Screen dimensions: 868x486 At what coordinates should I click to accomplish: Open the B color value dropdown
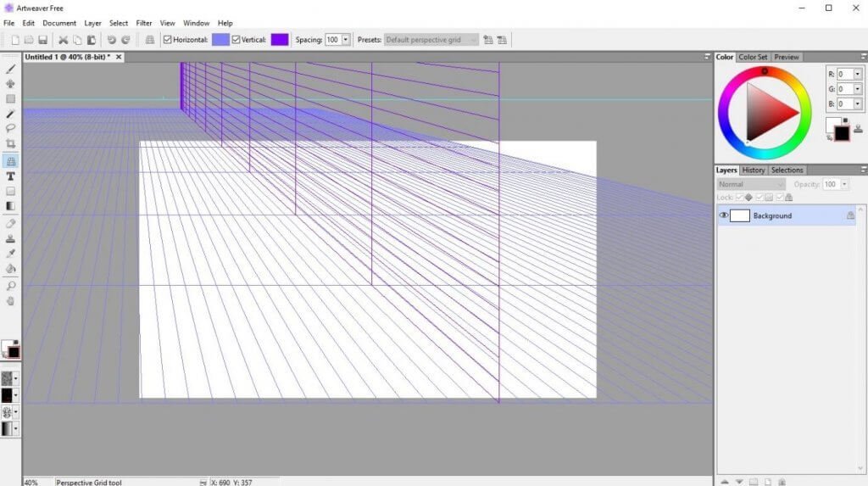[858, 103]
